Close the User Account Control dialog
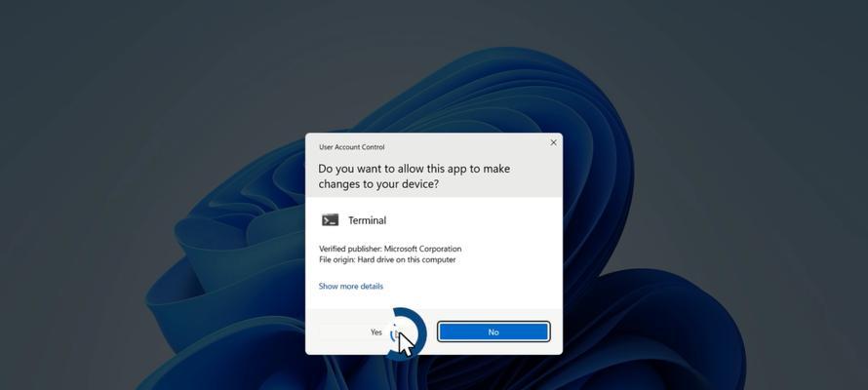868x390 pixels. [x=553, y=142]
